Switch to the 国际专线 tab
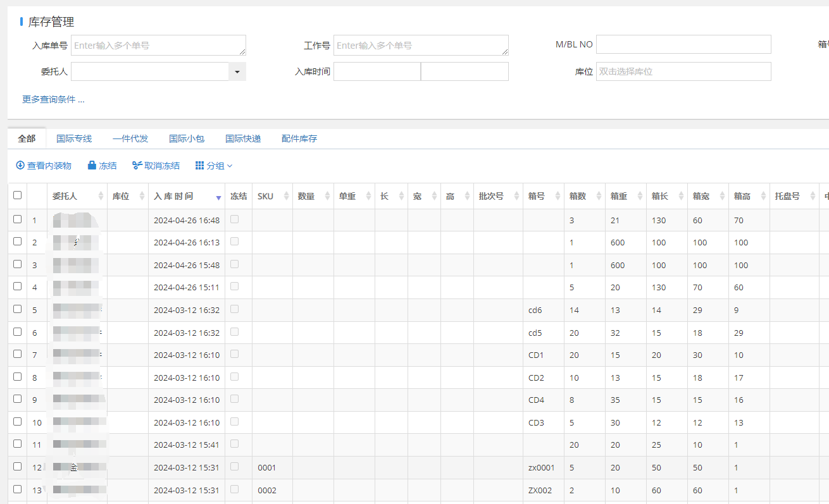Viewport: 829px width, 504px height. 74,138
